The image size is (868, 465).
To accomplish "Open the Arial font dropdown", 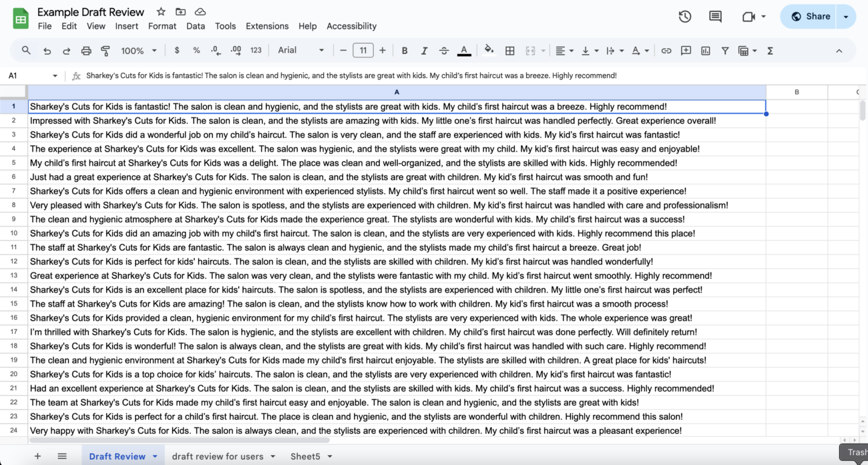I will [x=300, y=51].
